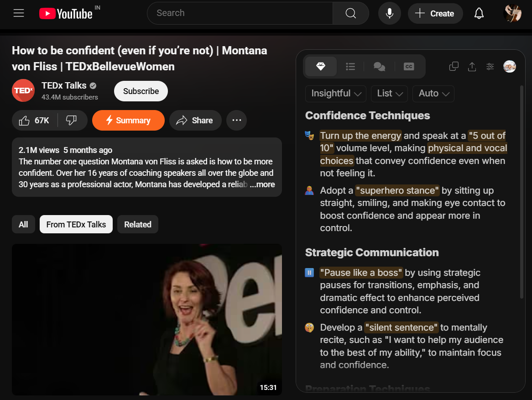This screenshot has width=532, height=400.
Task: Subscribe to the TEDx Talks channel
Action: coord(141,91)
